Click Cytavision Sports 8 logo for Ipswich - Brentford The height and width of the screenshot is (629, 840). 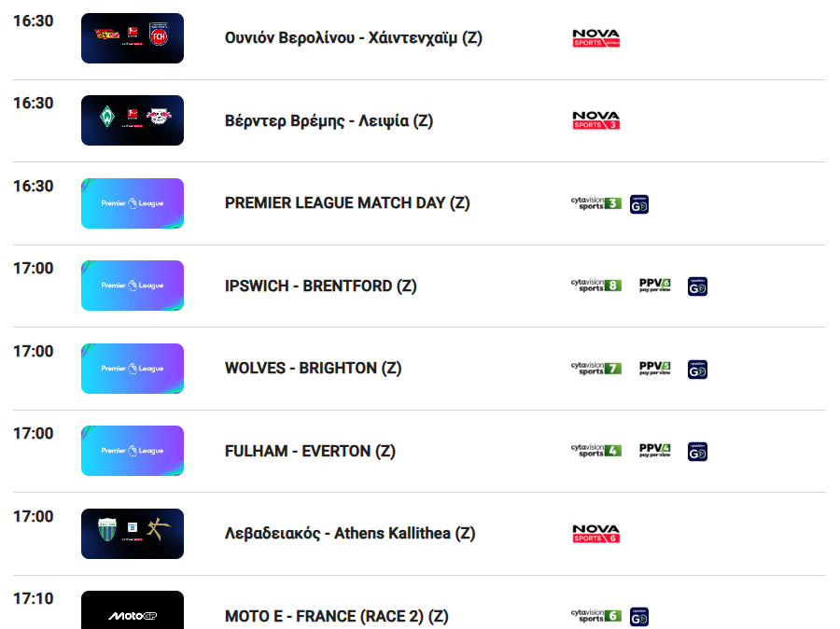click(596, 286)
